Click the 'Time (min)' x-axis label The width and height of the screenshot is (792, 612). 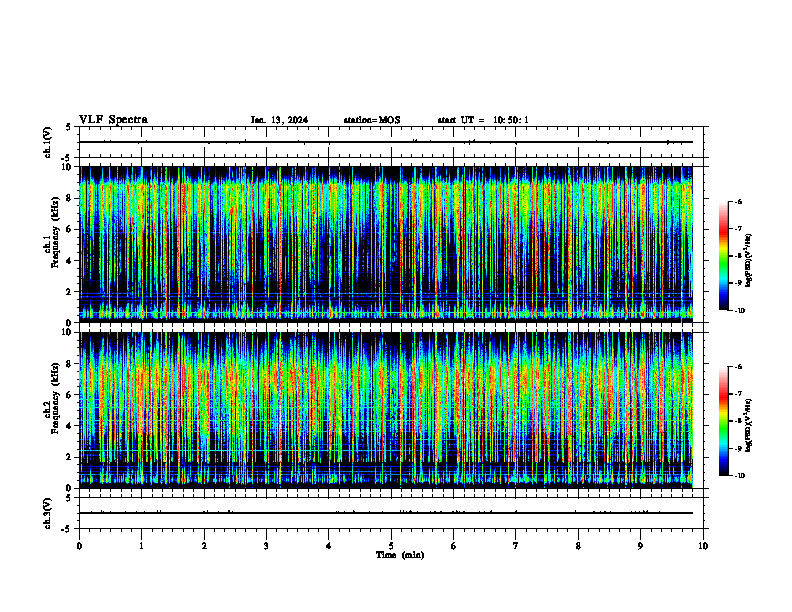pos(400,555)
